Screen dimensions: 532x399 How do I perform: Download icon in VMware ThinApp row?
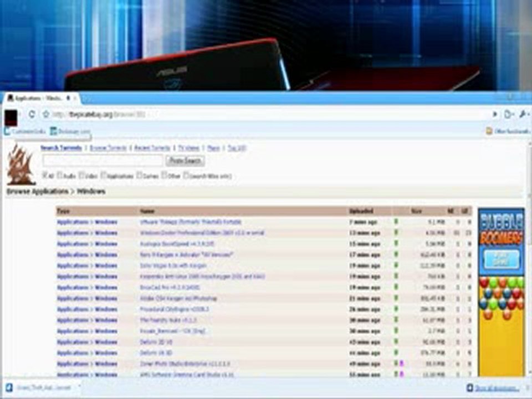click(396, 222)
